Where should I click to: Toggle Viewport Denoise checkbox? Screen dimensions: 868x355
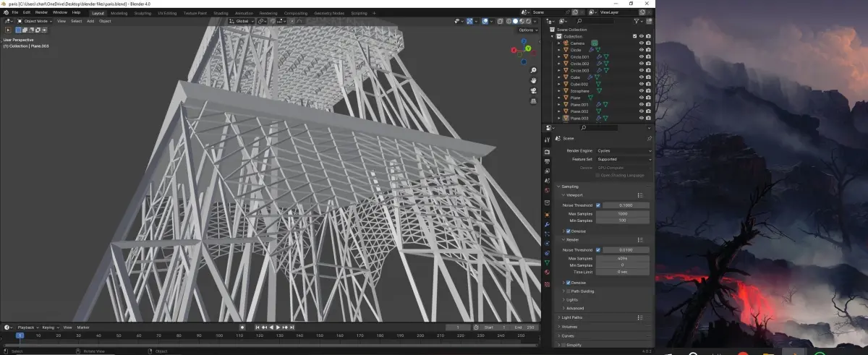(569, 231)
